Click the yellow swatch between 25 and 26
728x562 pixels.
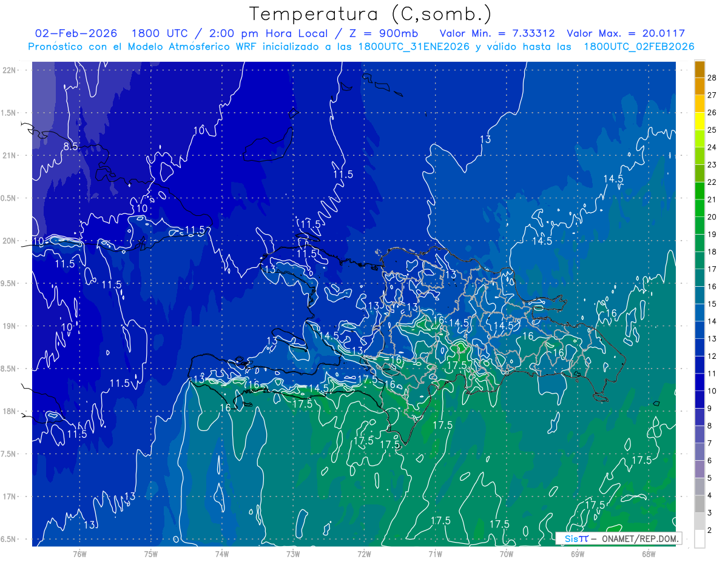pyautogui.click(x=700, y=121)
